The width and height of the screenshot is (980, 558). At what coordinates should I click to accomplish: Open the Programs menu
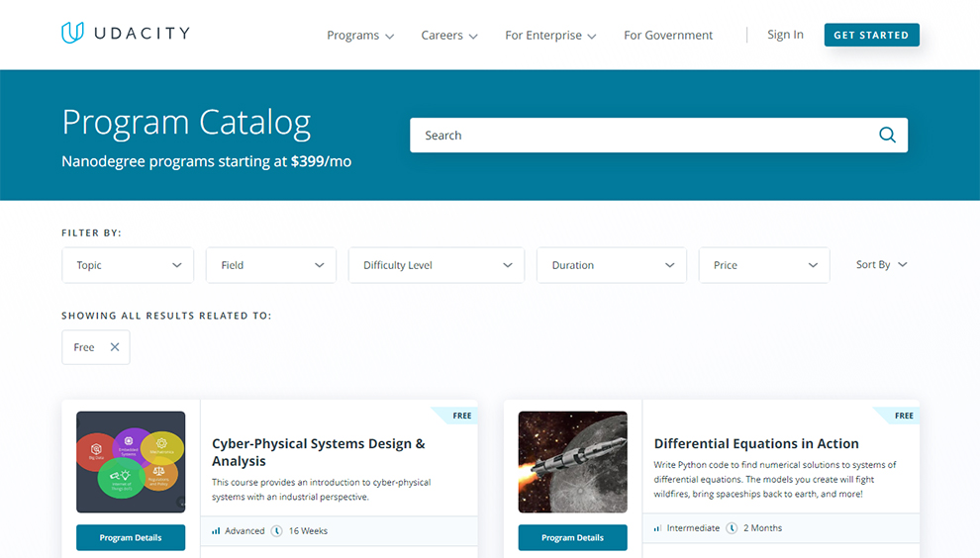(x=360, y=36)
